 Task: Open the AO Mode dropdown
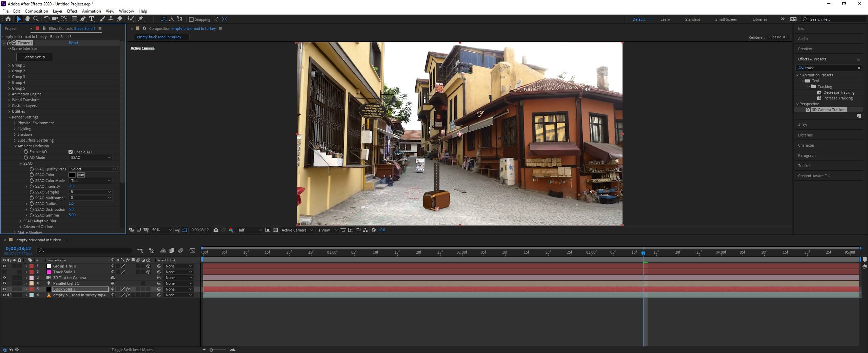[x=90, y=157]
